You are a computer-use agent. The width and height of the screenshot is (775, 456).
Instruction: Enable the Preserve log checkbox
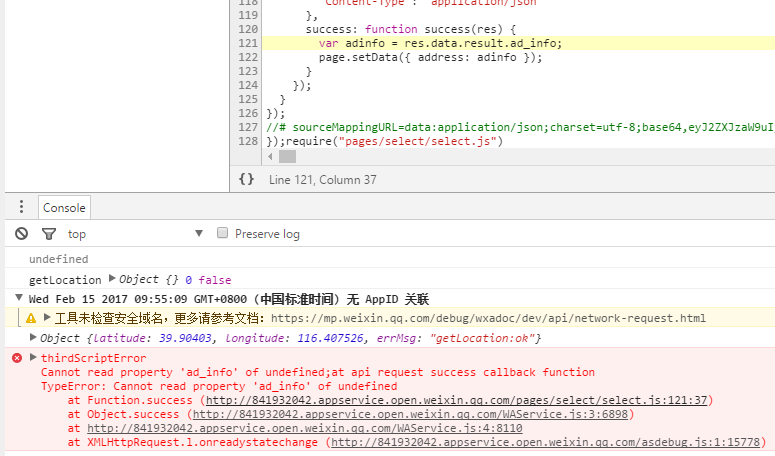point(223,234)
